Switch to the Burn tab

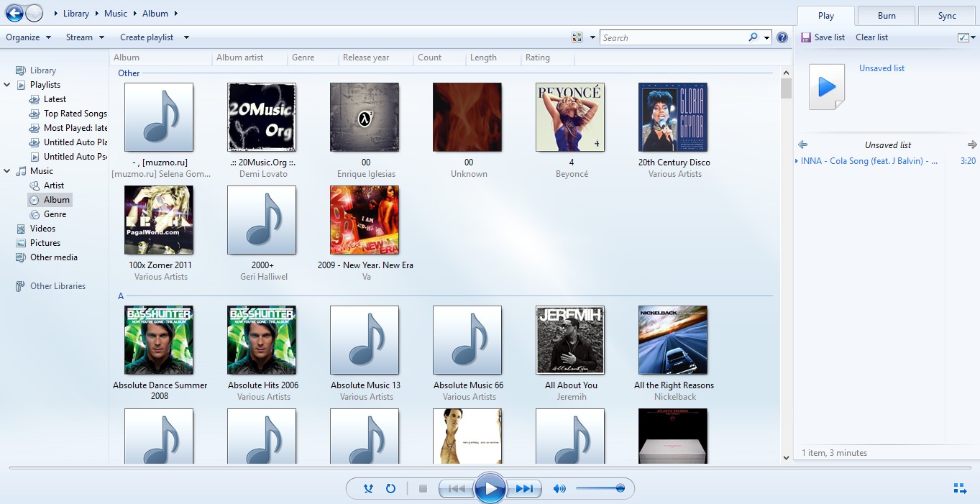887,16
